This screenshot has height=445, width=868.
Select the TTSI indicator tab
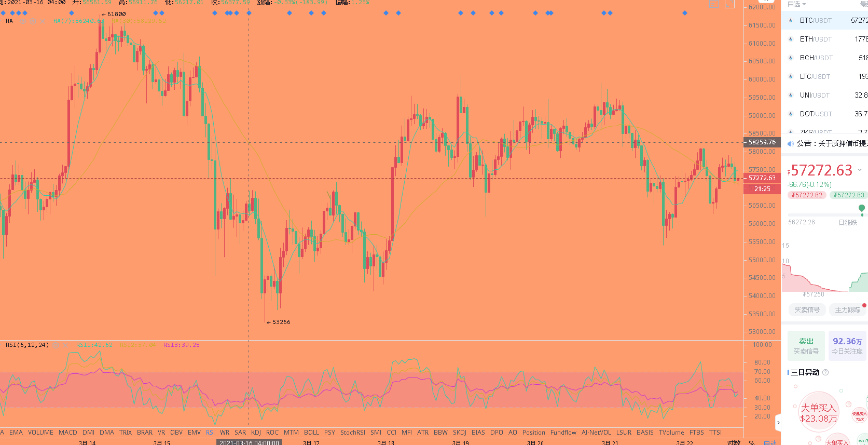[x=715, y=433]
